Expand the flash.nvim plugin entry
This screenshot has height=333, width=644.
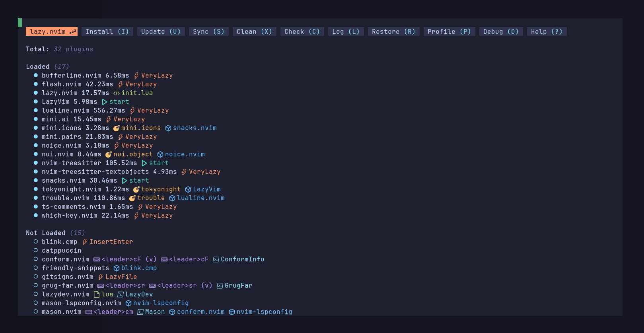[x=62, y=84]
